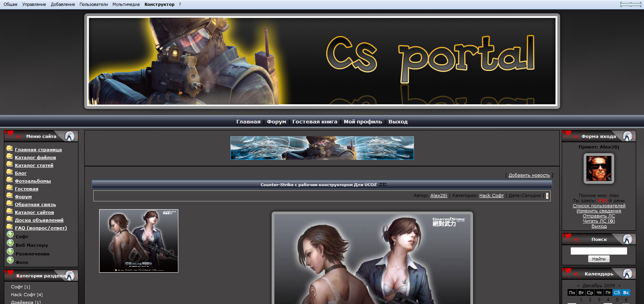Viewport: 644px width, 304px height.
Task: Click folder icon beside Обратная связь
Action: pos(9,203)
